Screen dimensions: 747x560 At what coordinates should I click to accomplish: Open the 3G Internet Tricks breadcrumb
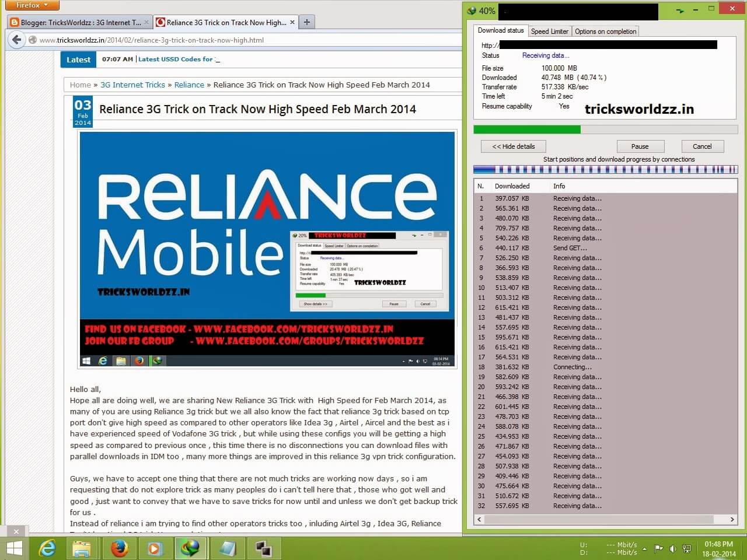[x=132, y=85]
